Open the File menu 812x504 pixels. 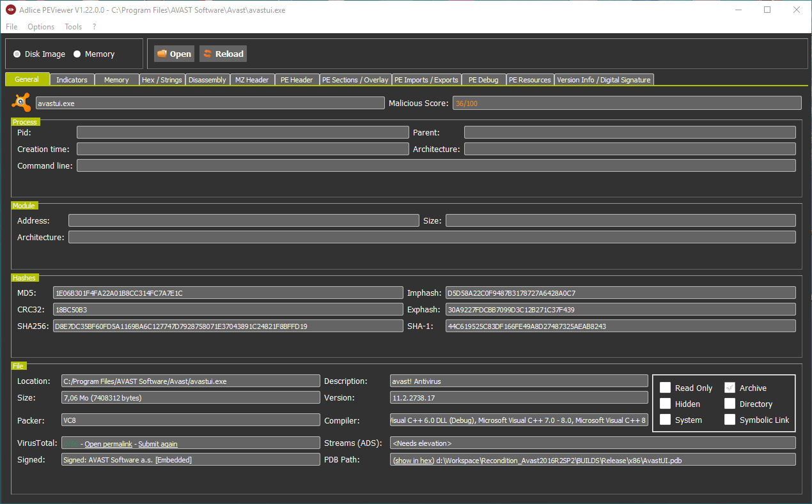click(x=12, y=27)
